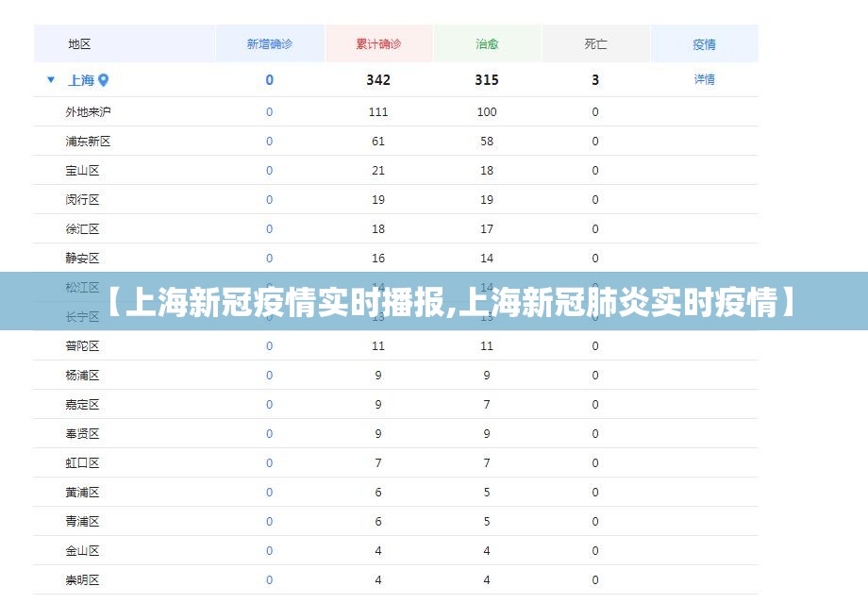Click the 静安区 district name
This screenshot has height=603, width=868.
click(82, 259)
